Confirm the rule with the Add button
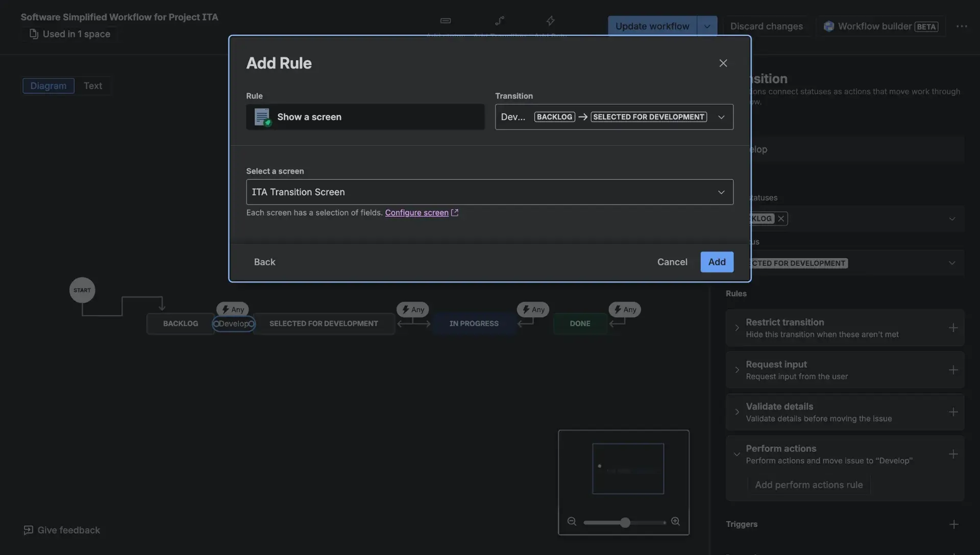Image resolution: width=980 pixels, height=555 pixels. (717, 262)
